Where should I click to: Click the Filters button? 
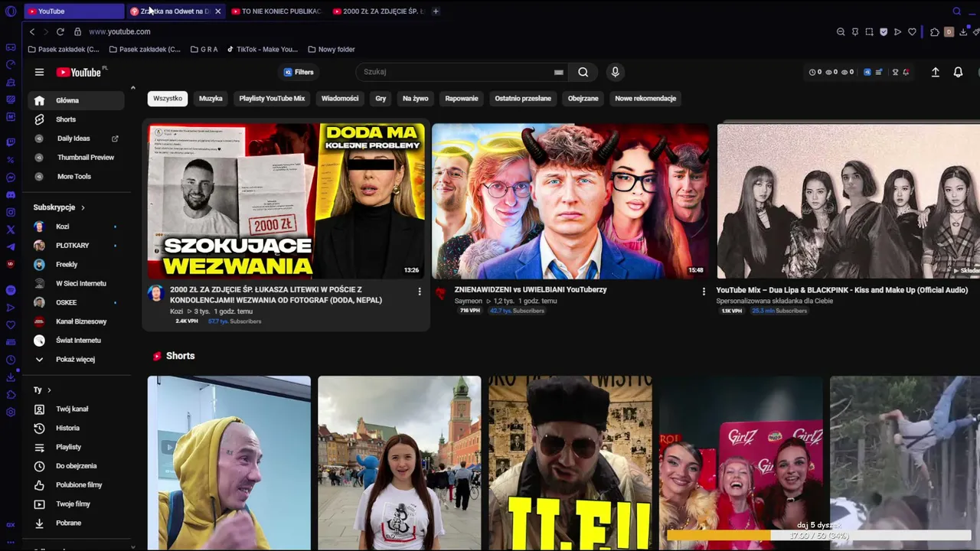[x=299, y=72]
